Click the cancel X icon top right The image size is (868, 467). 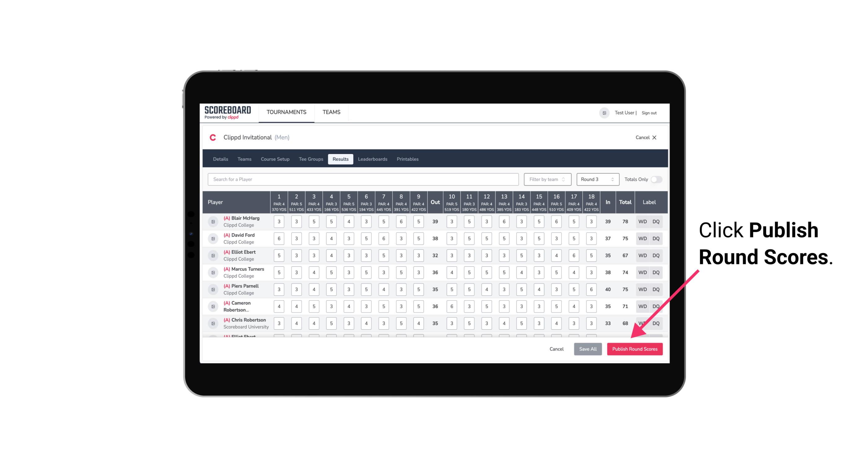pos(654,138)
